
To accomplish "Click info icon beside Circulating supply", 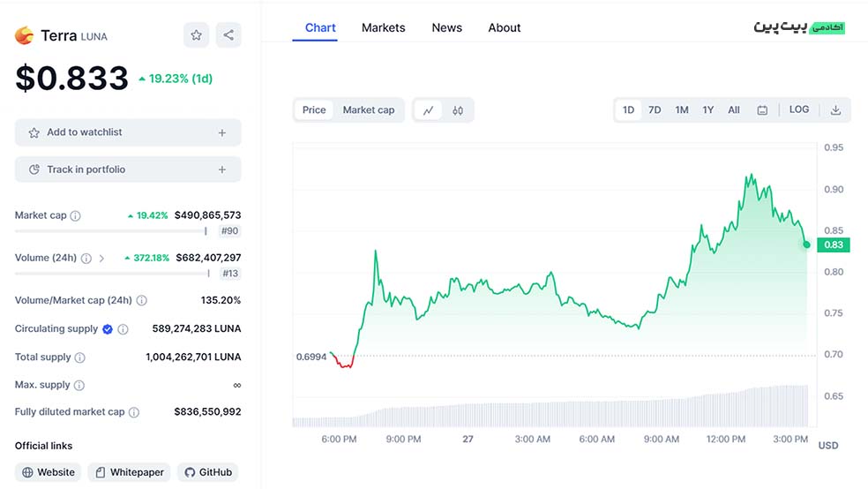I will pos(123,329).
